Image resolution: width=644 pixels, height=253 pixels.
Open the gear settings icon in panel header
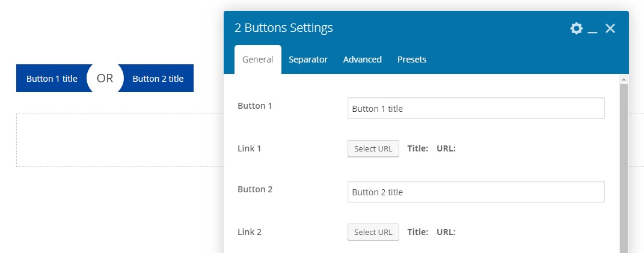[576, 28]
